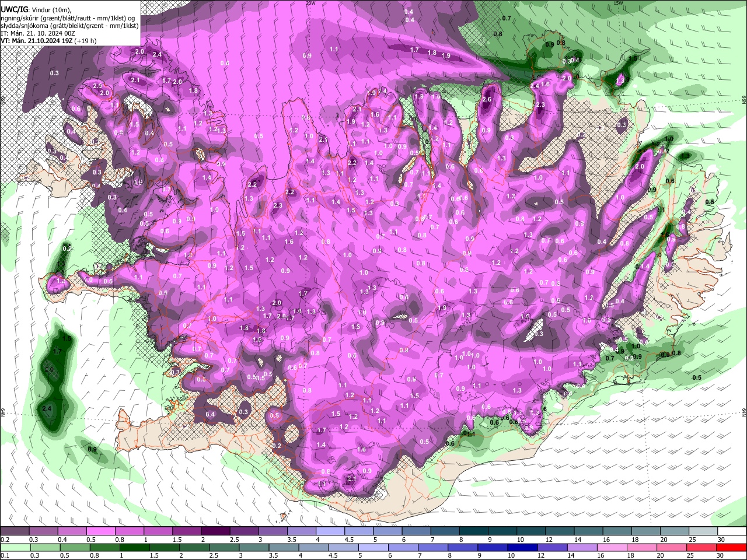The image size is (747, 560).
Task: Click the dusky mauve 0.2–0.3 swatch in top legend row
Action: (15, 531)
